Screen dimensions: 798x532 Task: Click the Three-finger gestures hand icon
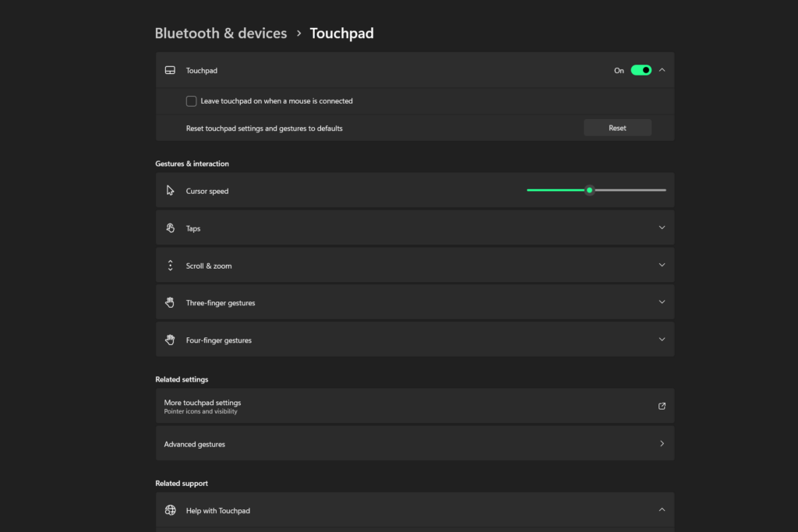click(170, 302)
